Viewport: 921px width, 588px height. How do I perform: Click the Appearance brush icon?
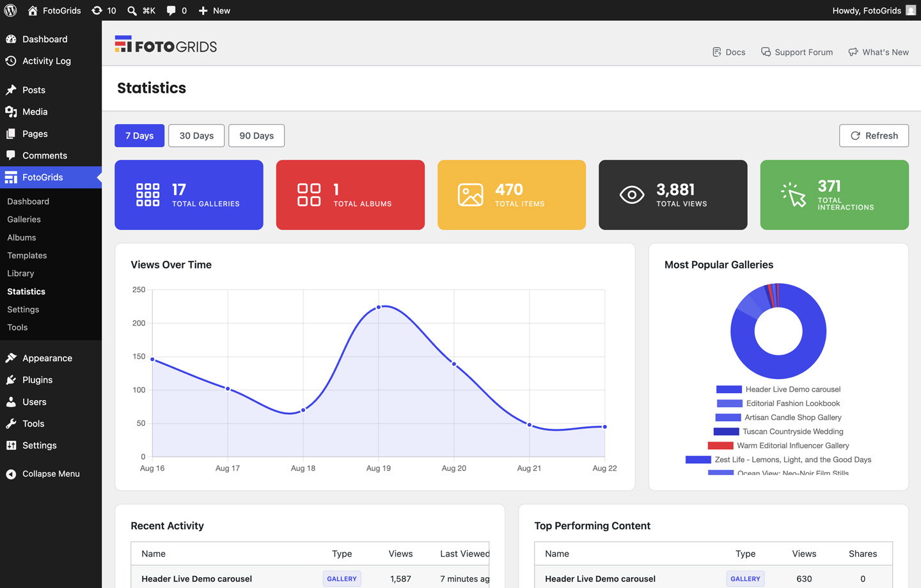point(11,358)
